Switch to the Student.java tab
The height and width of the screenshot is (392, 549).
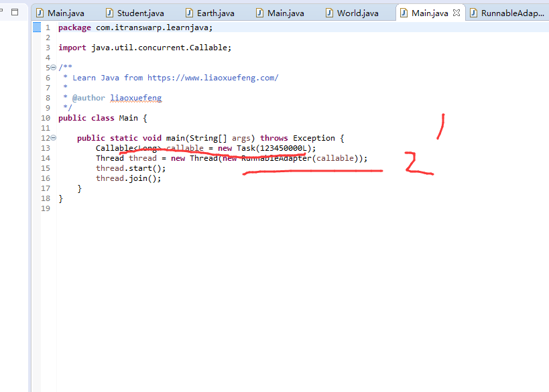coord(135,13)
